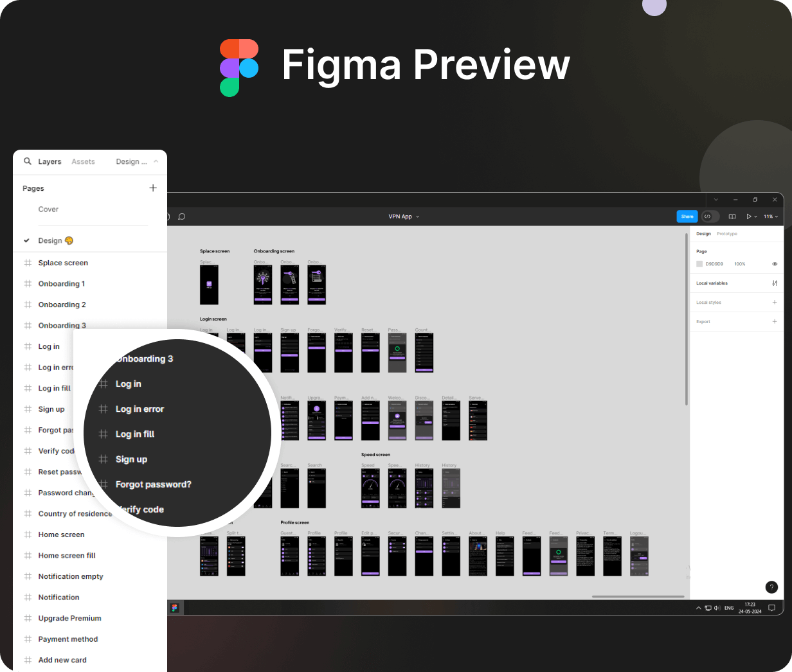Toggle the Dev Mode switch

710,217
